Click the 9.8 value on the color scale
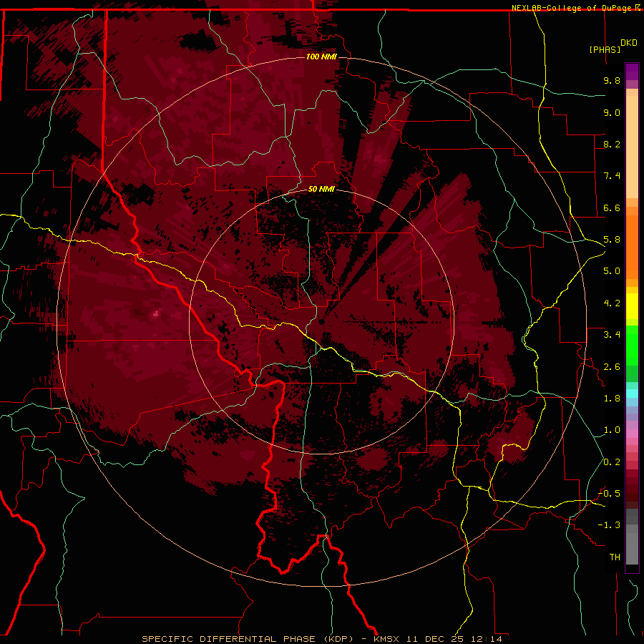Viewport: 644px width, 644px height. (612, 80)
